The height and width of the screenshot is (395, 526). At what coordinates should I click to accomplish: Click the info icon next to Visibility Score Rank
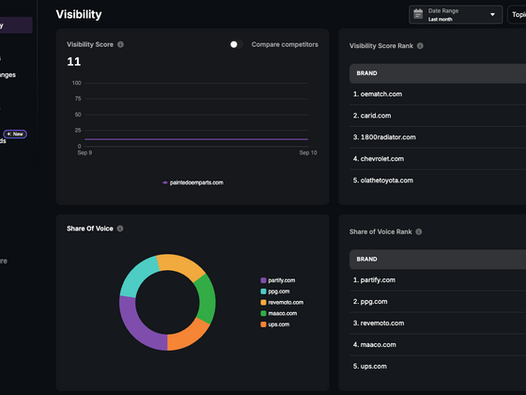pos(420,46)
